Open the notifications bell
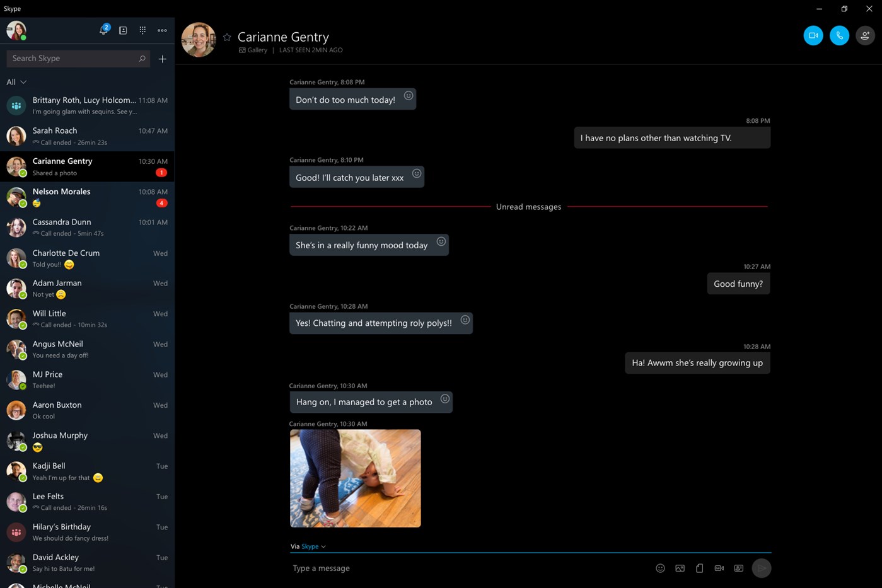This screenshot has height=588, width=882. click(103, 30)
